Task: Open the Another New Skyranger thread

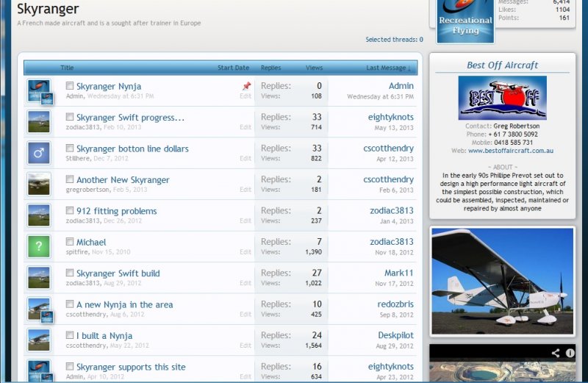Action: tap(123, 179)
